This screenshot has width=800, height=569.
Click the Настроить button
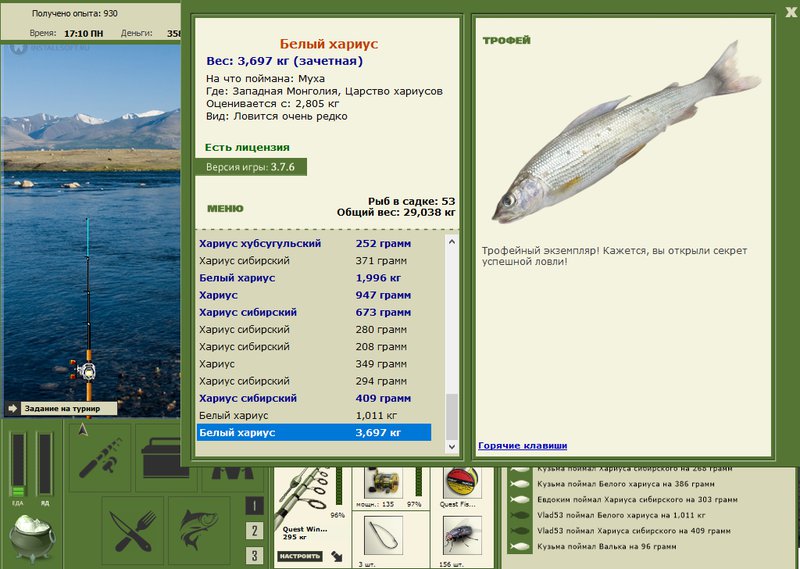point(300,555)
